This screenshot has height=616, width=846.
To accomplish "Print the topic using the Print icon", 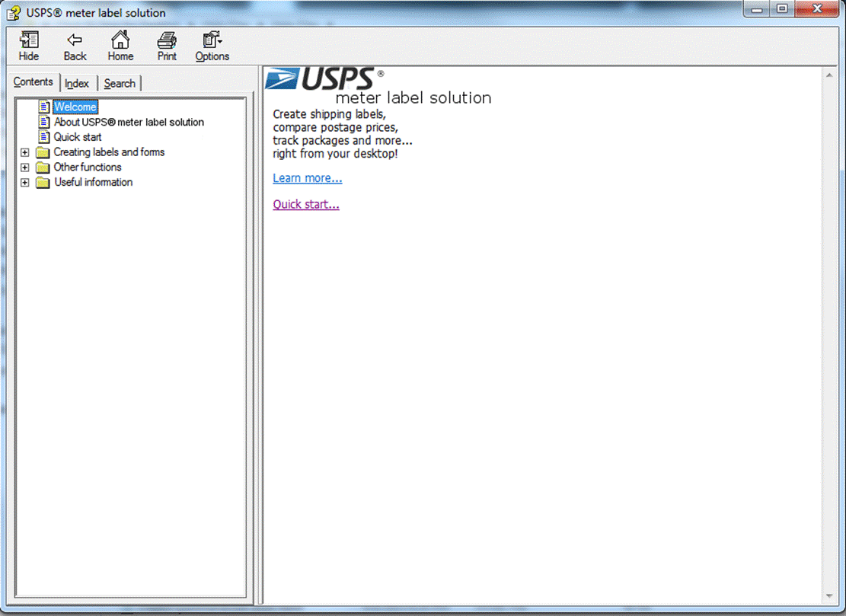I will pyautogui.click(x=167, y=46).
